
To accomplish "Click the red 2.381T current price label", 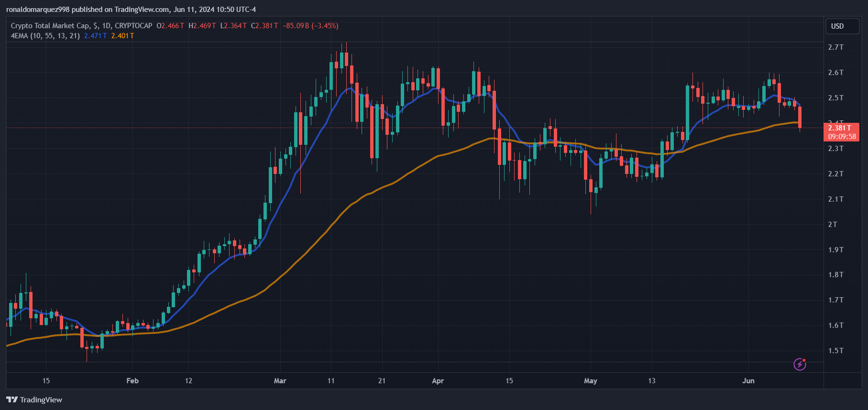I will pos(839,128).
